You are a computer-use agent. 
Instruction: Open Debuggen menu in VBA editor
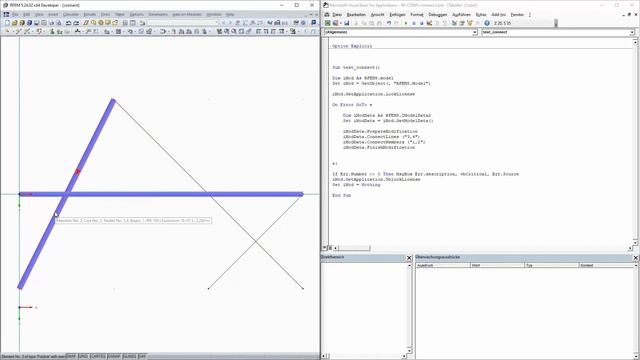coord(438,15)
